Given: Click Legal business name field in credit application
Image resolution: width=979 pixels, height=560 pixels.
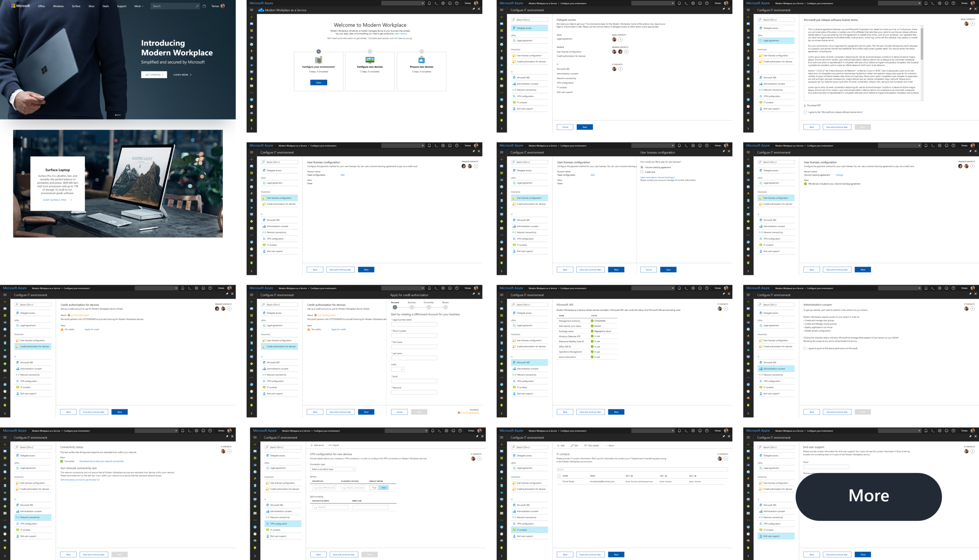Looking at the screenshot, I should [x=414, y=324].
